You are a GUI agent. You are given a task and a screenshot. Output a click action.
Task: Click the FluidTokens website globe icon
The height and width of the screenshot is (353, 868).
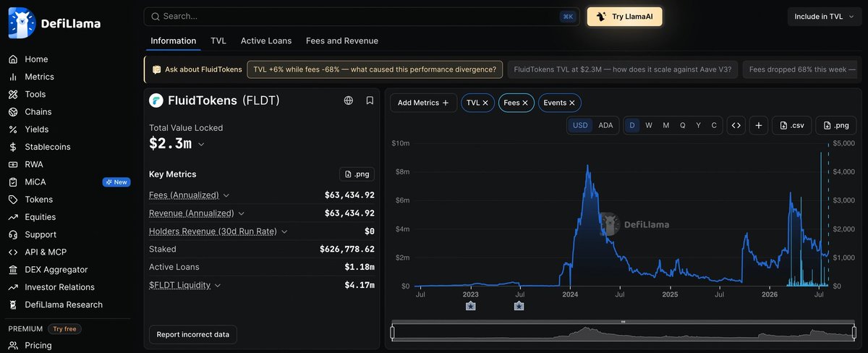tap(349, 101)
